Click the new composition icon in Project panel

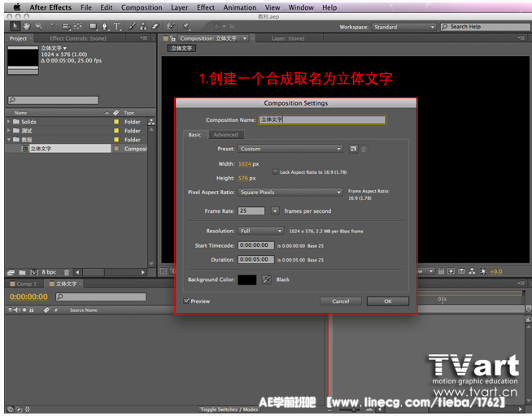[34, 272]
